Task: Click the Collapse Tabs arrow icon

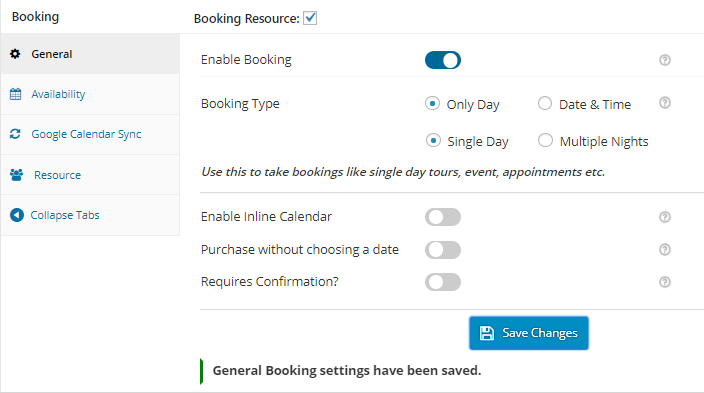Action: click(x=17, y=215)
